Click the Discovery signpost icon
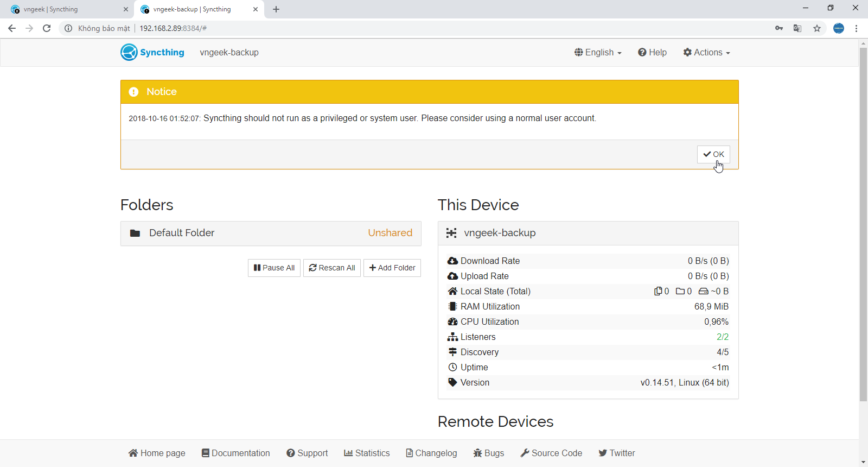The width and height of the screenshot is (868, 467). pyautogui.click(x=452, y=352)
